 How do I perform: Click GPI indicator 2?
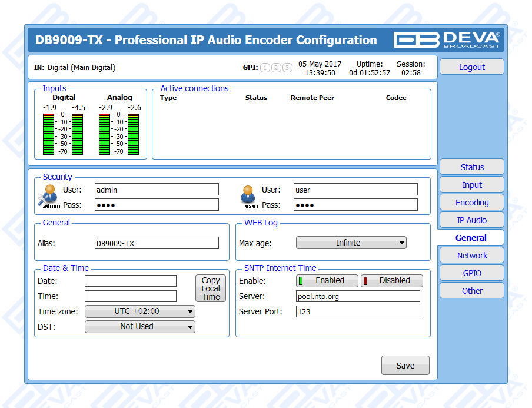click(x=276, y=68)
